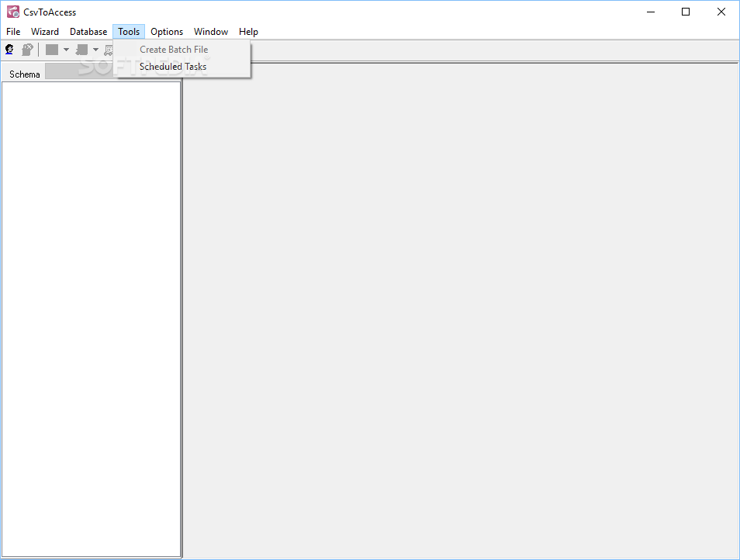740x560 pixels.
Task: Expand the dropdown arrow beside the puzzle icon
Action: tap(95, 50)
